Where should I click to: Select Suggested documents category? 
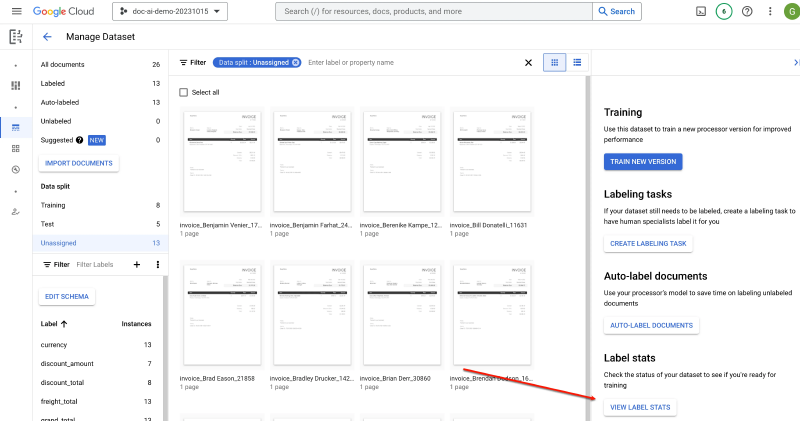pos(100,140)
